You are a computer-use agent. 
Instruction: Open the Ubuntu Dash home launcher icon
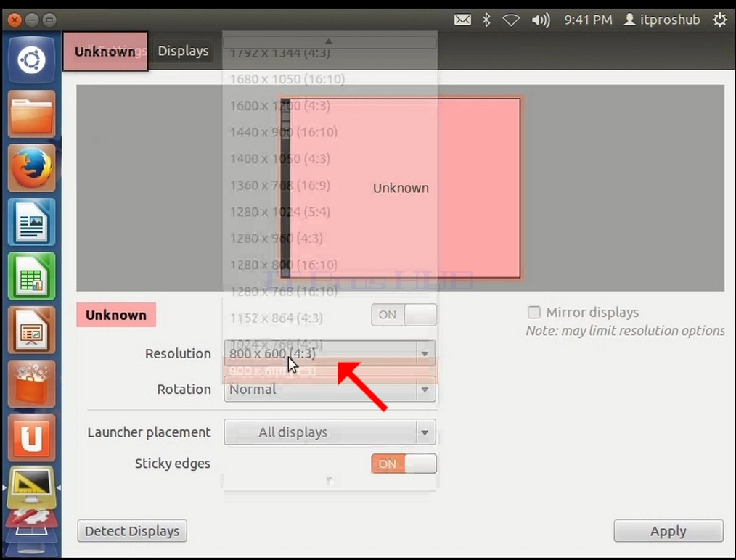[31, 60]
